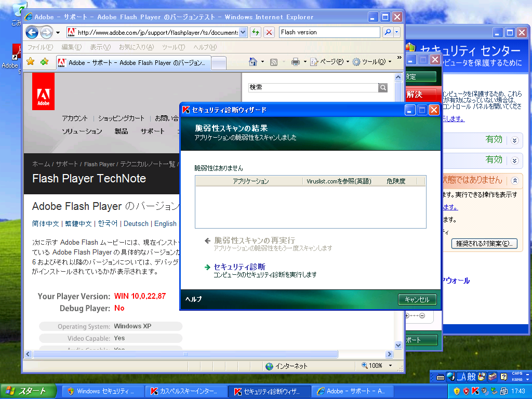Collapse the orange status section in Security Center
The width and height of the screenshot is (532, 399).
click(x=515, y=180)
